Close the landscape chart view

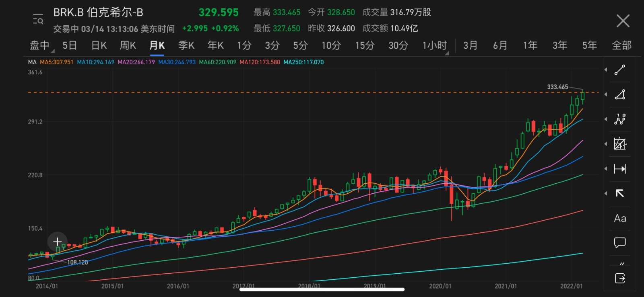(x=623, y=20)
